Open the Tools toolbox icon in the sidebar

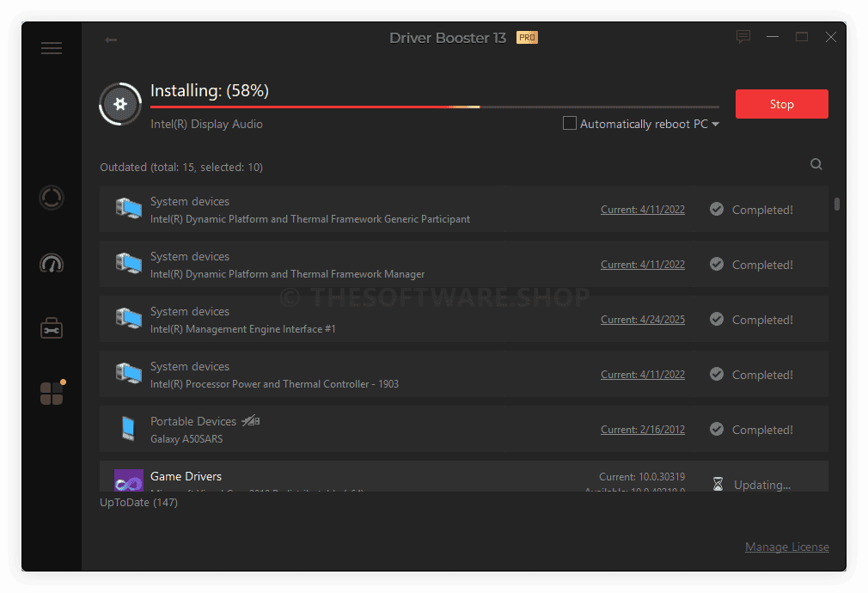point(52,328)
